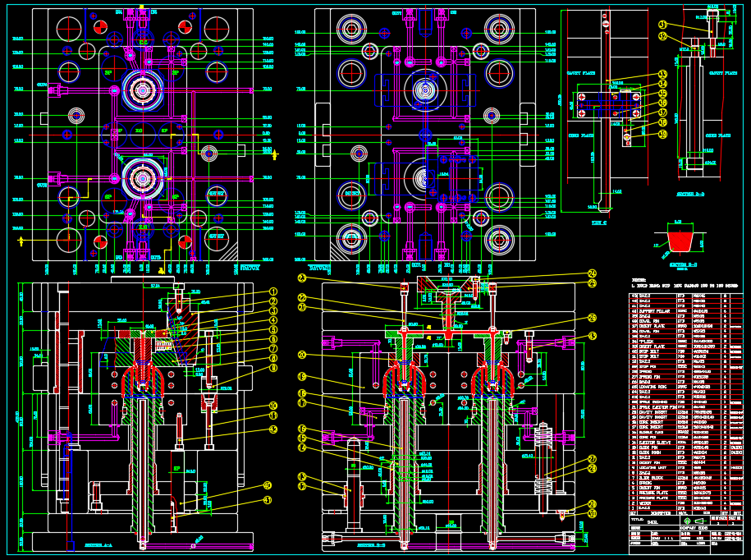The width and height of the screenshot is (751, 560).
Task: Select balloon number 16 callout
Action: [302, 429]
